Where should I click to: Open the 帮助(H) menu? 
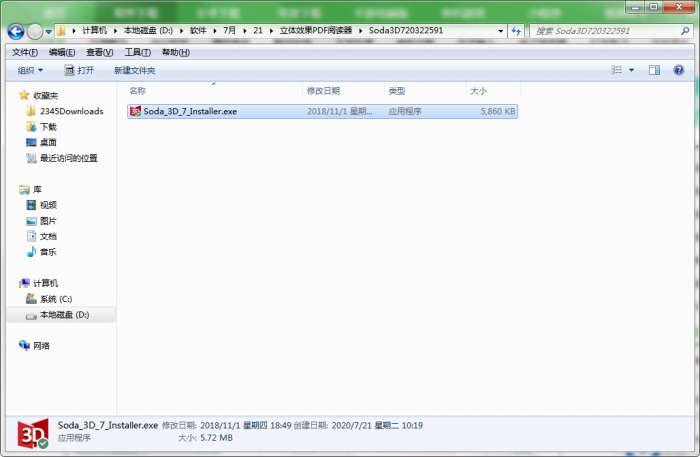pyautogui.click(x=175, y=52)
